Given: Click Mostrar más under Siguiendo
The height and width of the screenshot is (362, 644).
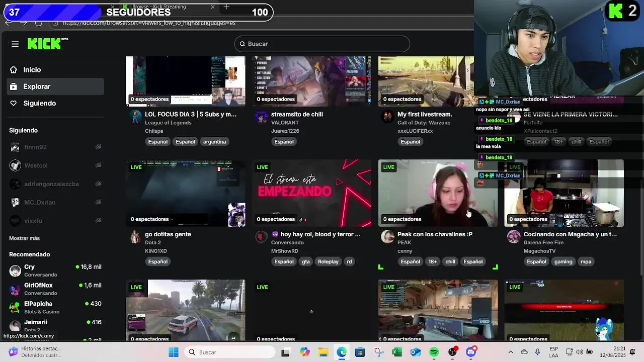Looking at the screenshot, I should [24, 238].
